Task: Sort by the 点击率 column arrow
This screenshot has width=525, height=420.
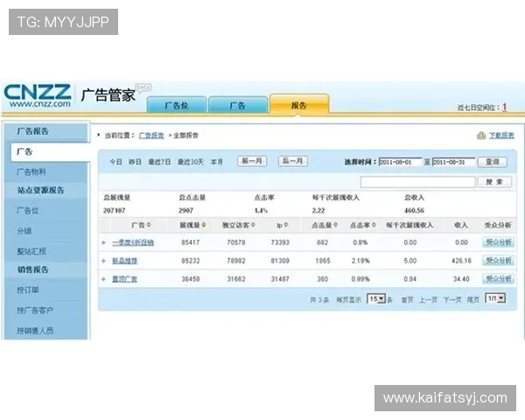Action: [374, 225]
